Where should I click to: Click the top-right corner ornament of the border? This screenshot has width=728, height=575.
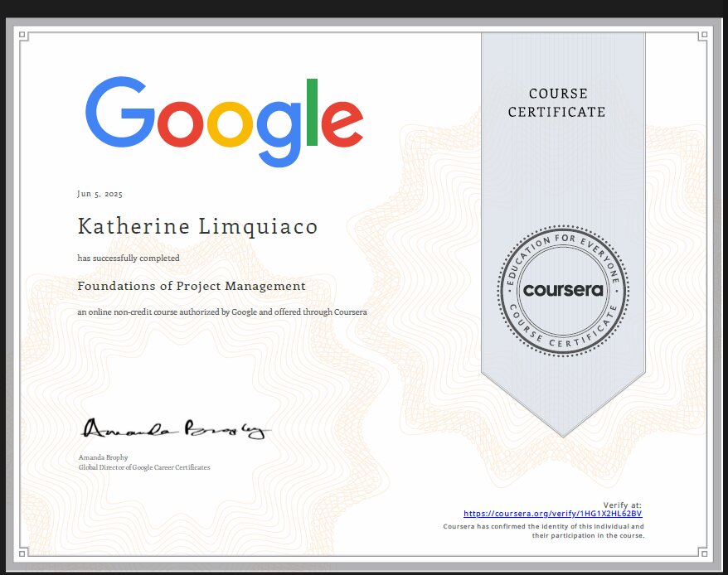click(704, 36)
